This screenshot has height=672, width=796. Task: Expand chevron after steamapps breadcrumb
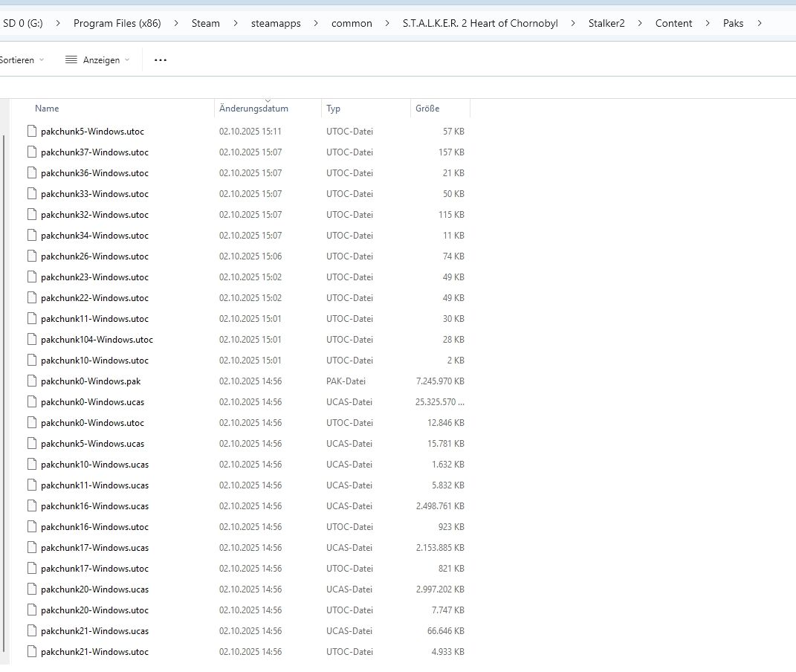point(316,23)
